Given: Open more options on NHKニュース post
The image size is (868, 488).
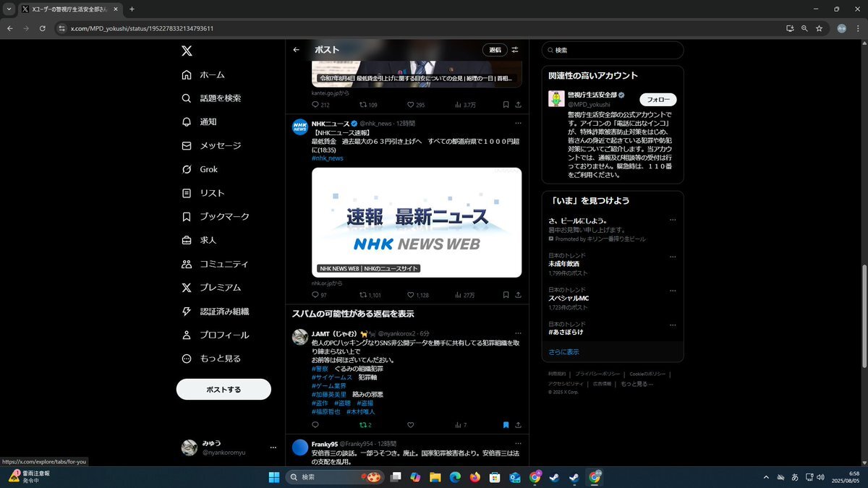Looking at the screenshot, I should click(518, 123).
